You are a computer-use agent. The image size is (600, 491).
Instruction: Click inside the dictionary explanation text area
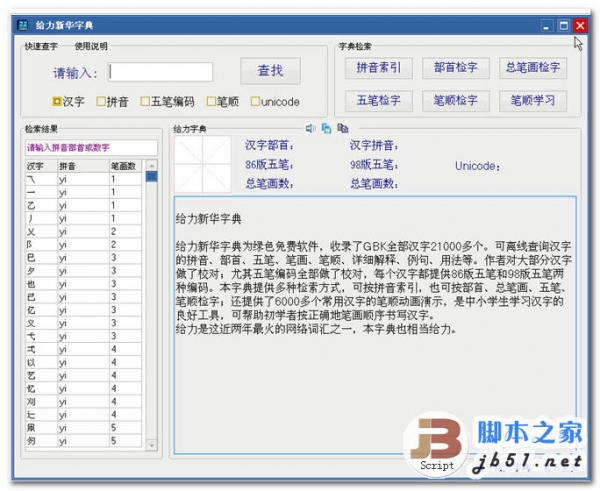pos(375,325)
